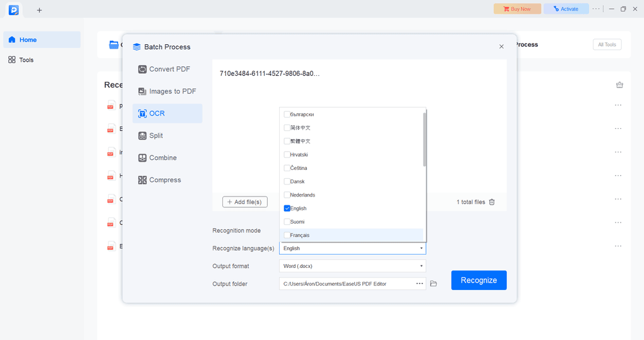
Task: Select the file 710e3484-6111-4527-9806-8a0...
Action: (x=270, y=73)
